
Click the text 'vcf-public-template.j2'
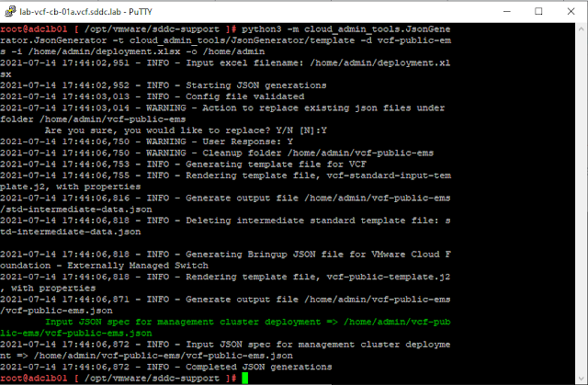pyautogui.click(x=389, y=277)
